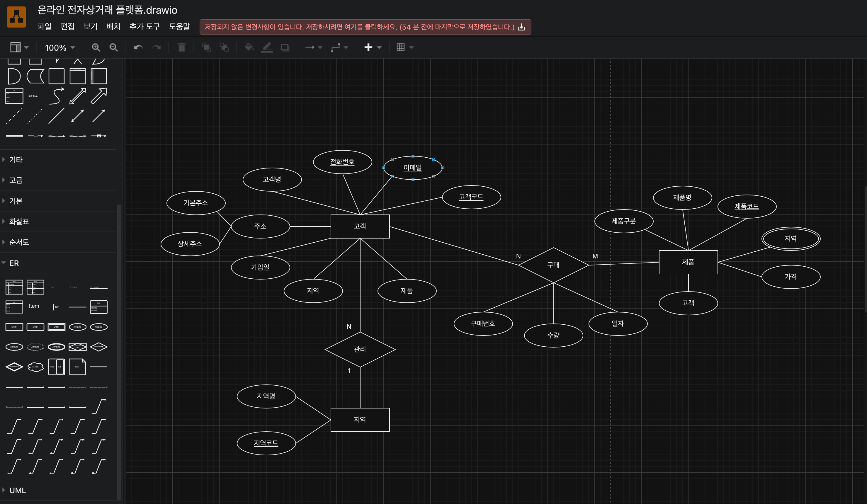
Task: Open the table grid insert dropdown
Action: 404,47
